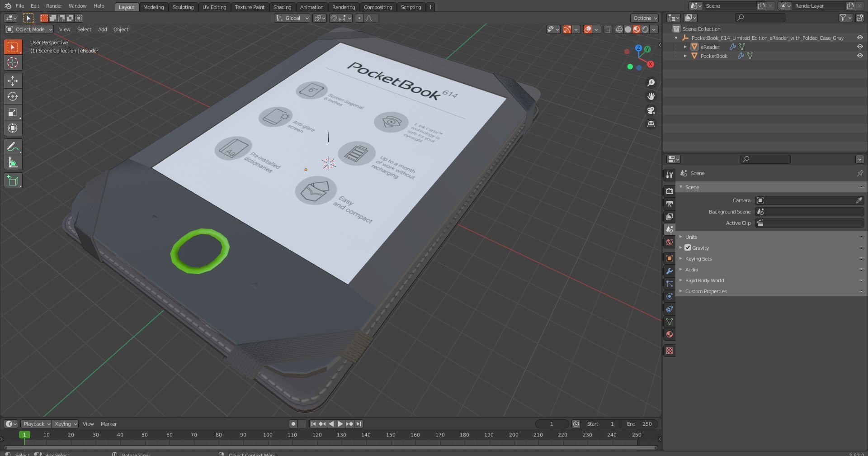The width and height of the screenshot is (868, 456).
Task: Jump to the last frame
Action: [359, 424]
